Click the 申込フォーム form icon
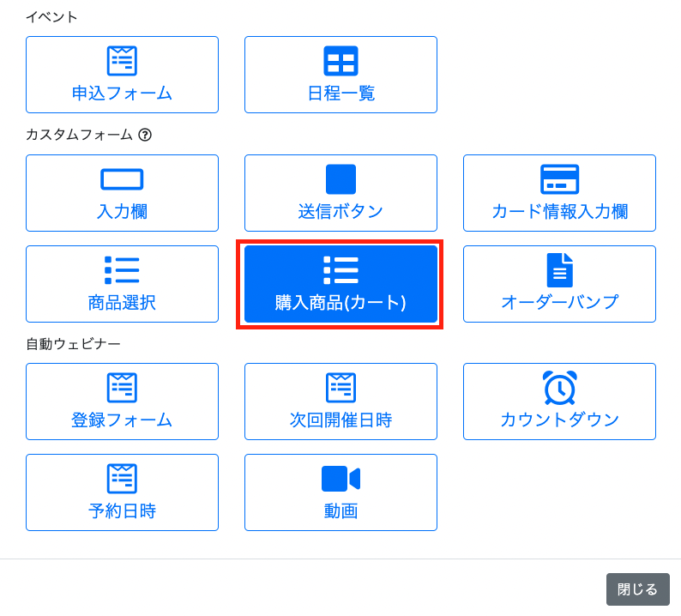The width and height of the screenshot is (681, 616). click(x=122, y=61)
